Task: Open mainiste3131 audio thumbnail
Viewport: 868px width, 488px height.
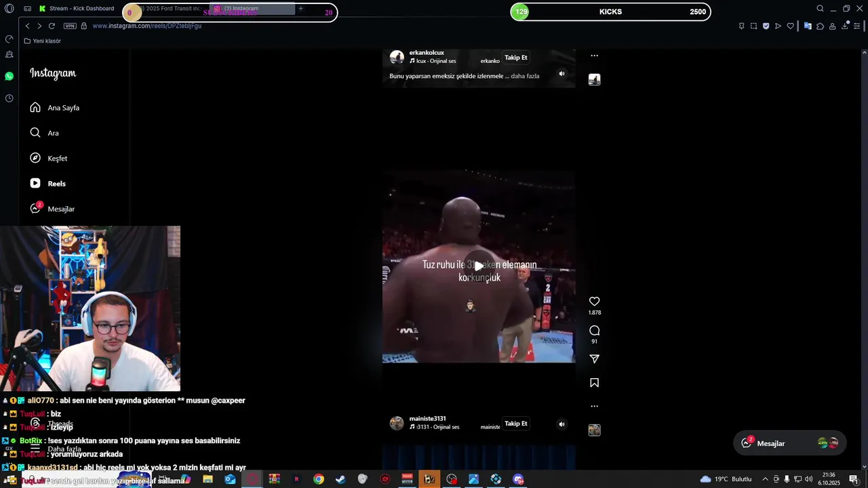Action: 594,430
